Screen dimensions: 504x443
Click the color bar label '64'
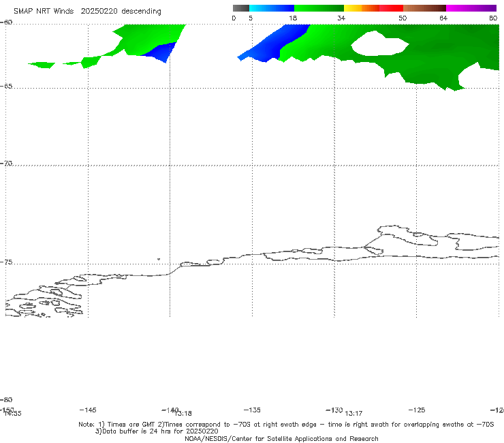443,18
